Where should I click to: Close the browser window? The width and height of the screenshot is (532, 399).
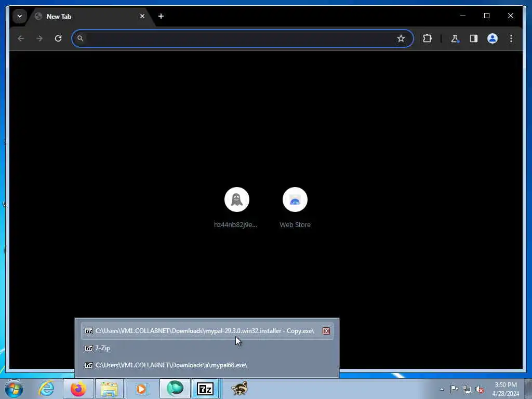[510, 16]
